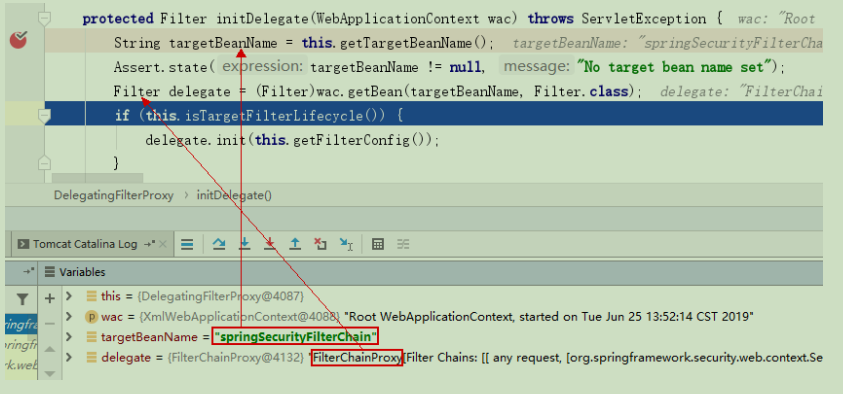Click the filter funnel icon in frames pane
843x394 pixels.
[22, 298]
